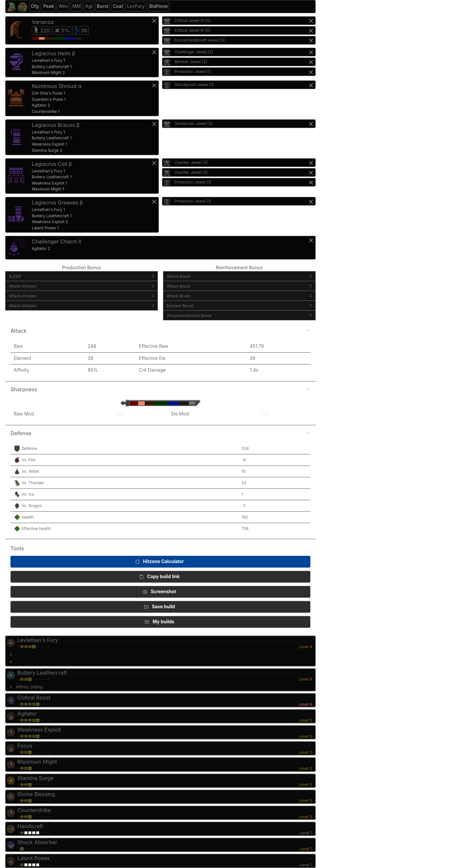Click the Shock Absorber skill icon
The width and height of the screenshot is (461, 868).
pos(11,845)
